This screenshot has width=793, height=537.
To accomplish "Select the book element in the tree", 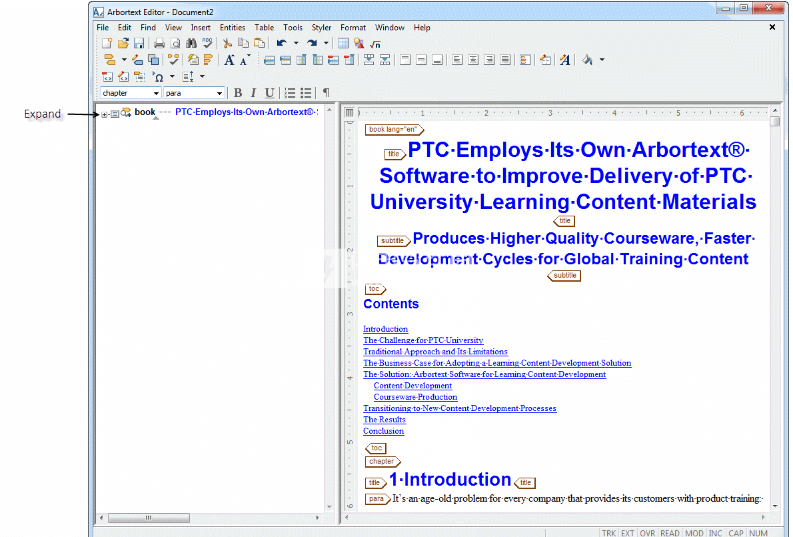I will [145, 112].
